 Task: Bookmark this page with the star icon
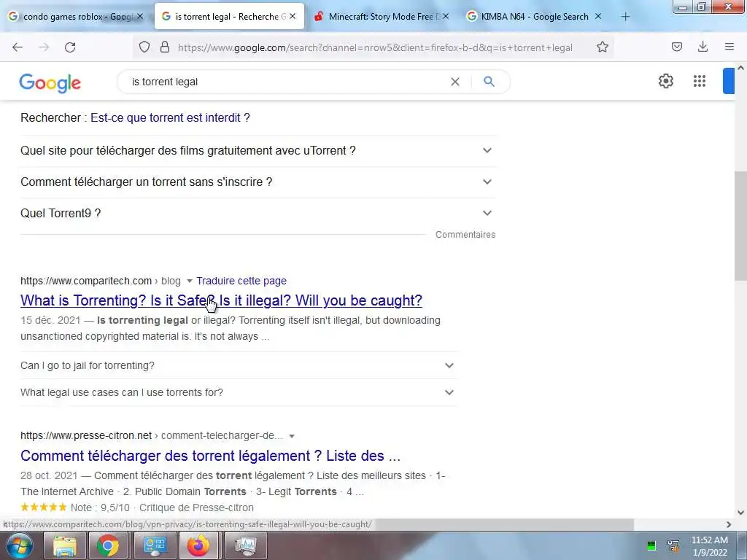602,47
